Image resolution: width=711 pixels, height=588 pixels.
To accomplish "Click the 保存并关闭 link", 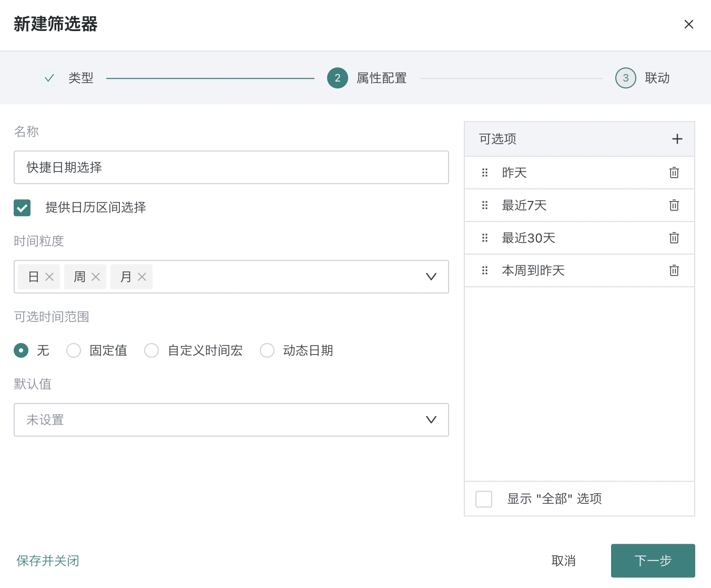I will 48,561.
